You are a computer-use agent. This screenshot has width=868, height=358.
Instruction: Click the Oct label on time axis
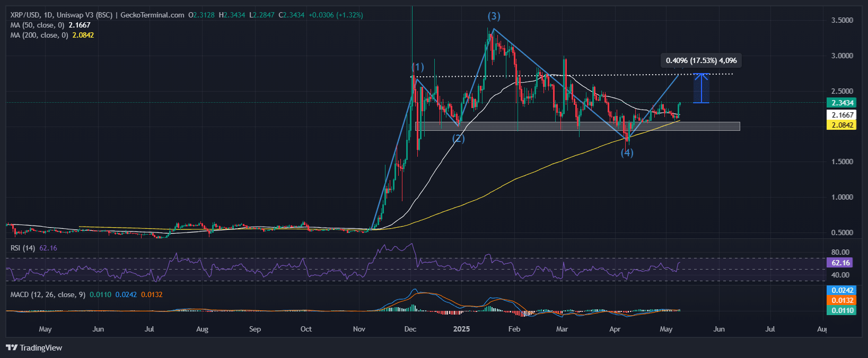306,329
